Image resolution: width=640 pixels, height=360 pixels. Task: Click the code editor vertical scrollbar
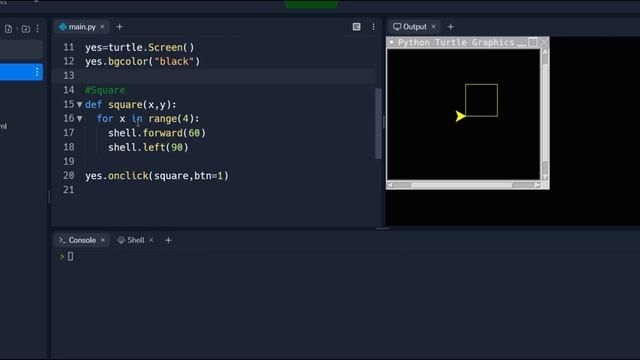point(378,123)
